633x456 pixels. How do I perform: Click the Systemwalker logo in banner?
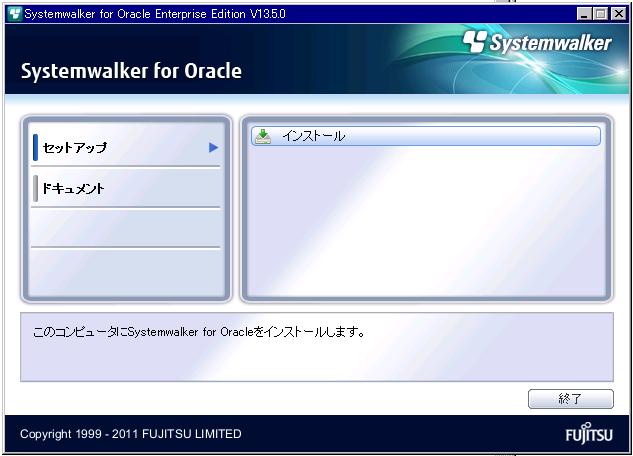pyautogui.click(x=537, y=42)
